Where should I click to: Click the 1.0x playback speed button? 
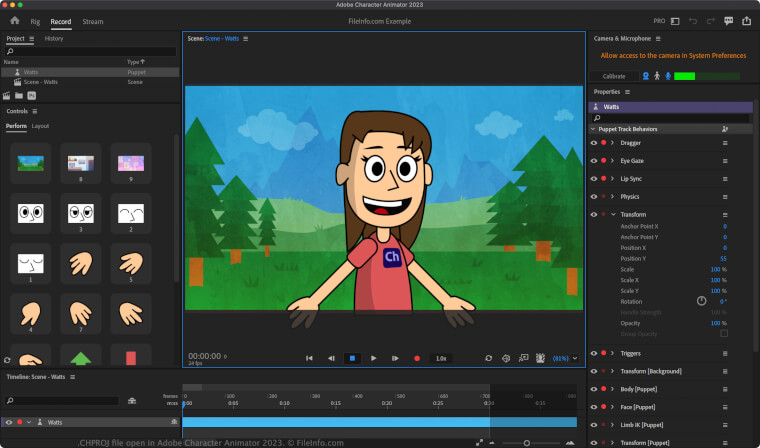[x=440, y=358]
